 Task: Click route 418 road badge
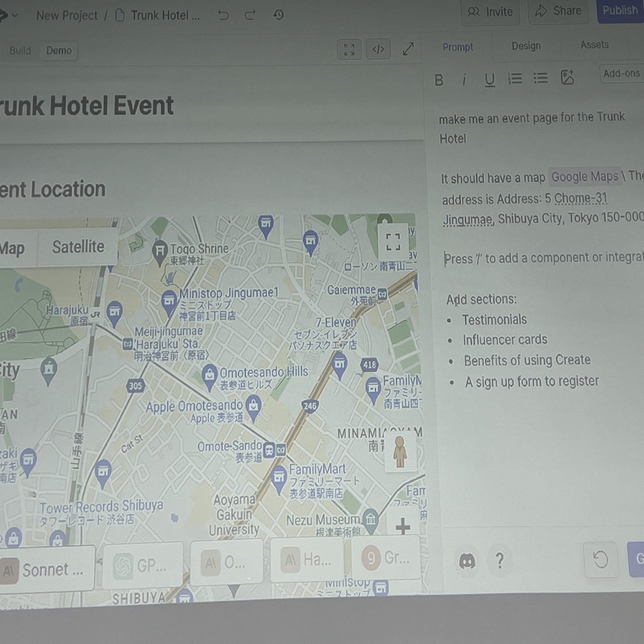369,365
